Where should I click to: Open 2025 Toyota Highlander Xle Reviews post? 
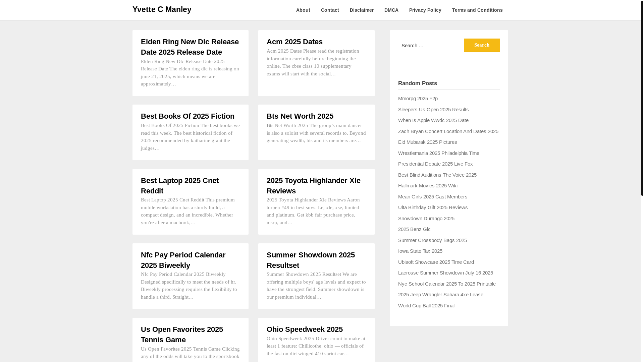click(314, 186)
